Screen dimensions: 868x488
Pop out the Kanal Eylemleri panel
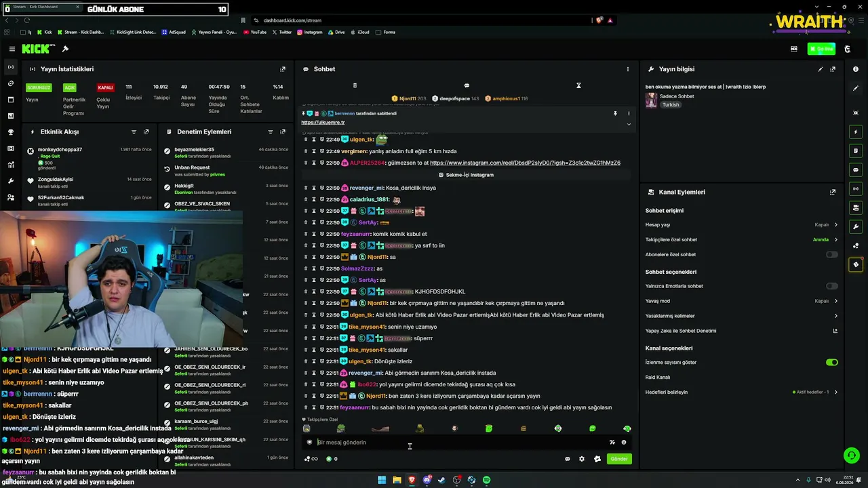click(833, 192)
